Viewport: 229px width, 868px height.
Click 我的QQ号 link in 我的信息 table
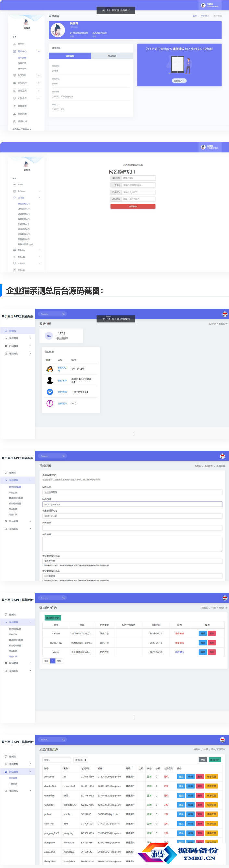click(62, 369)
